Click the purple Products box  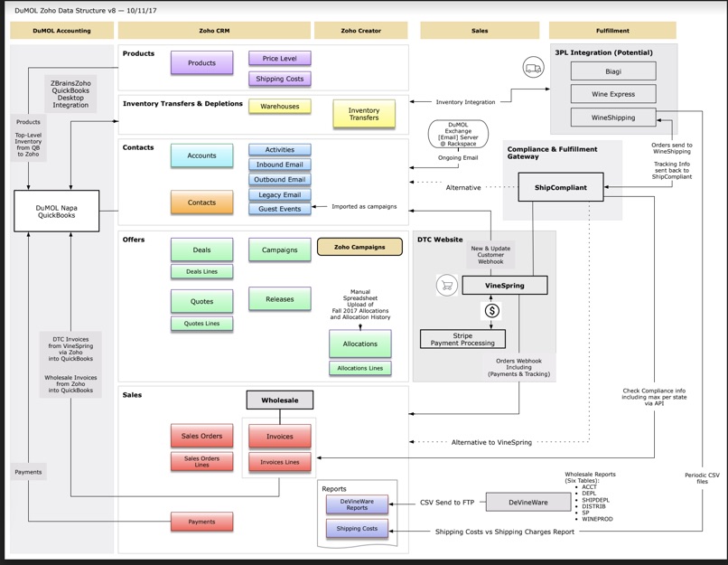[x=201, y=63]
